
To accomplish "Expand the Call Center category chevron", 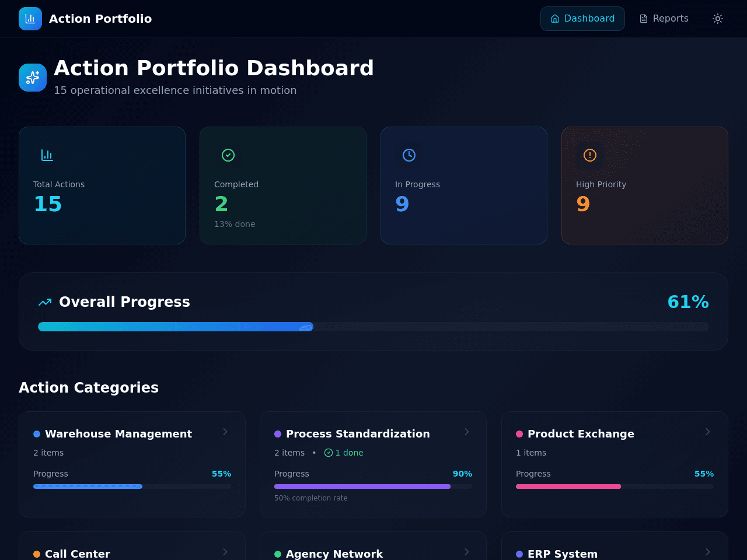I will coord(225,552).
